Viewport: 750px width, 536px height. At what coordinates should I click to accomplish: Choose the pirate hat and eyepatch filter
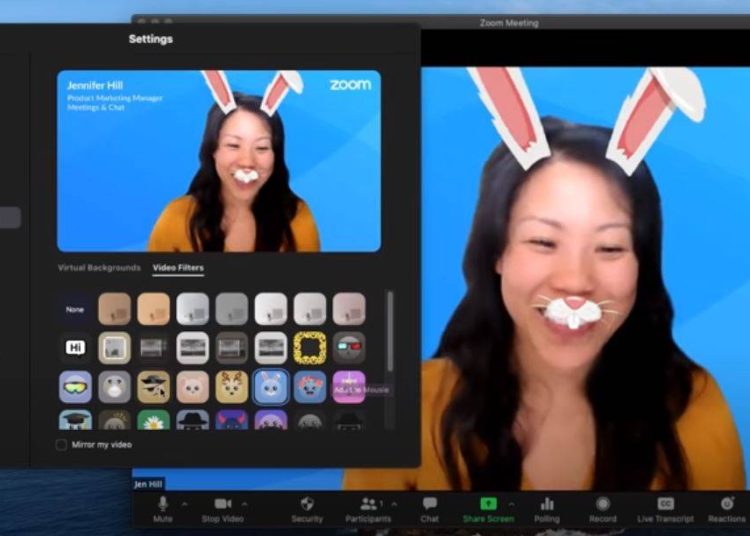(x=154, y=386)
